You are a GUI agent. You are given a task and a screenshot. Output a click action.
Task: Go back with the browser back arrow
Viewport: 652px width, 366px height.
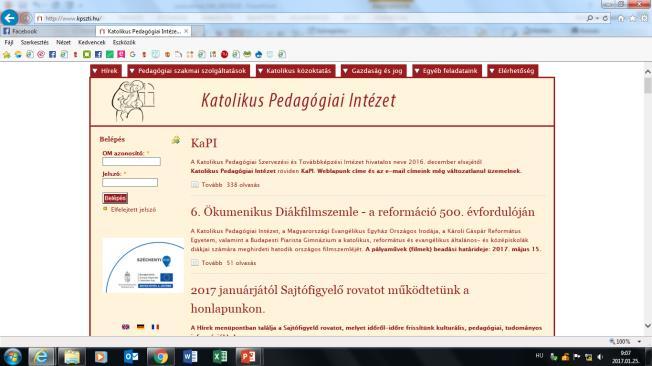[x=9, y=18]
